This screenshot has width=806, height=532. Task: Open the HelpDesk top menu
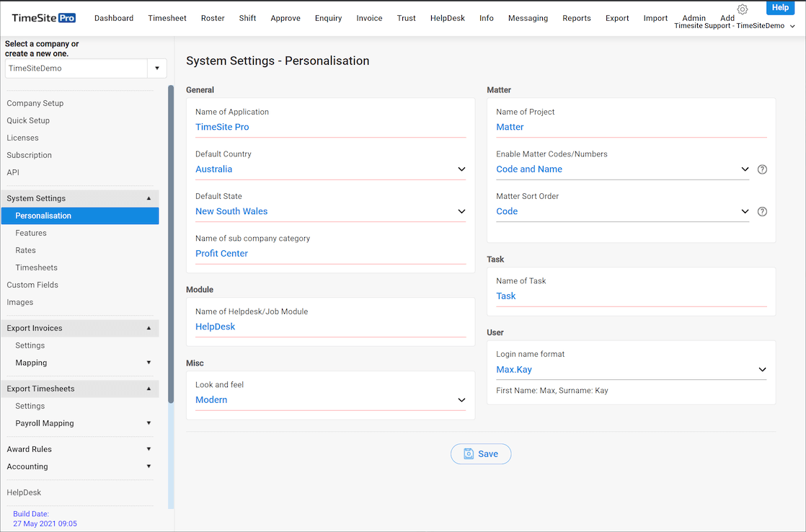pos(447,18)
